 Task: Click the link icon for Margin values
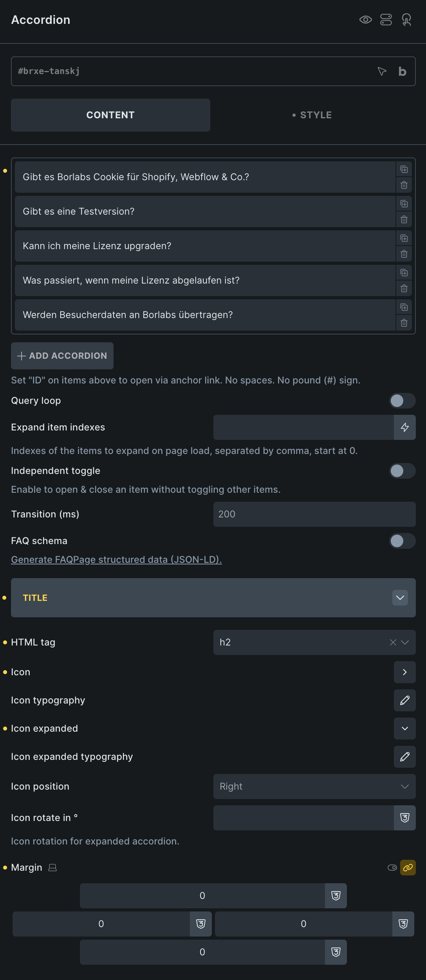408,868
